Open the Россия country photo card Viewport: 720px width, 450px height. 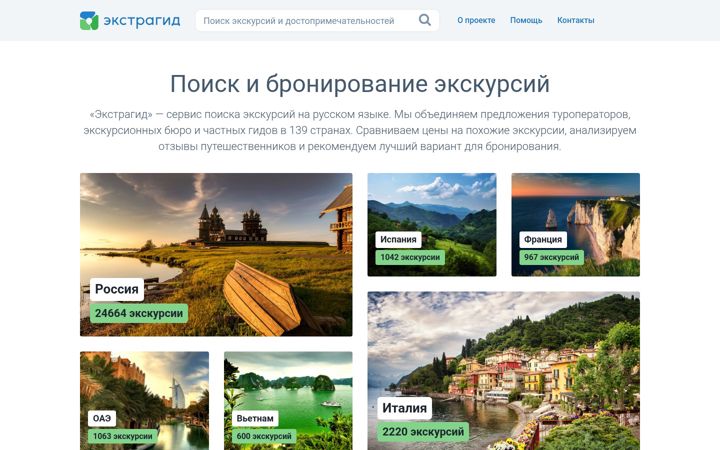pyautogui.click(x=216, y=254)
